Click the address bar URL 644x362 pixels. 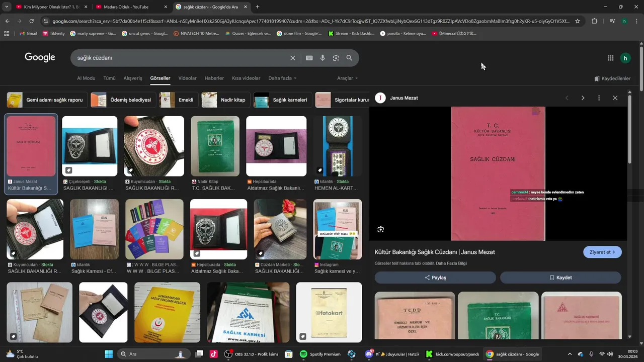tap(311, 21)
